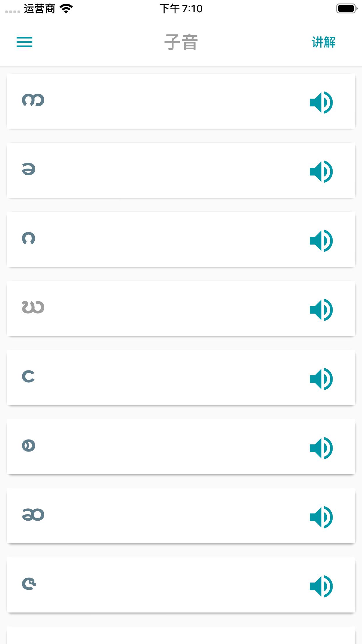The height and width of the screenshot is (644, 362).
Task: Tap the ဆ consonant letter
Action: (33, 514)
